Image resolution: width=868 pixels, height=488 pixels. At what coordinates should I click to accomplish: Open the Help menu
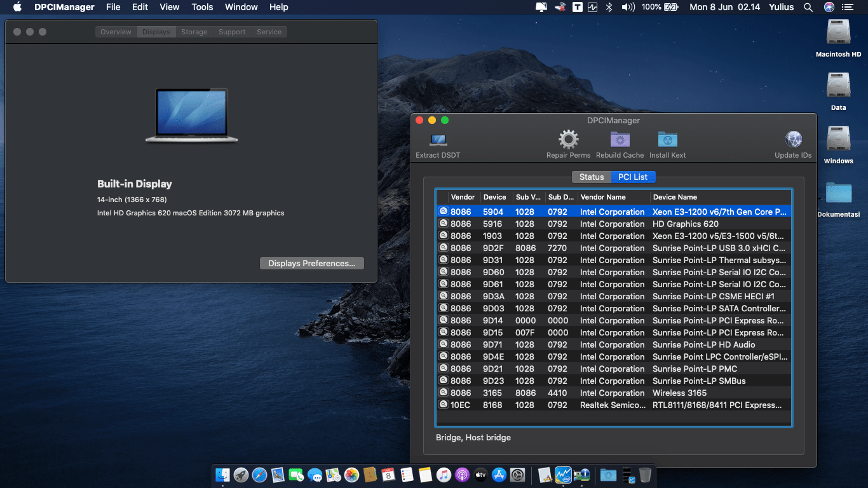(278, 7)
